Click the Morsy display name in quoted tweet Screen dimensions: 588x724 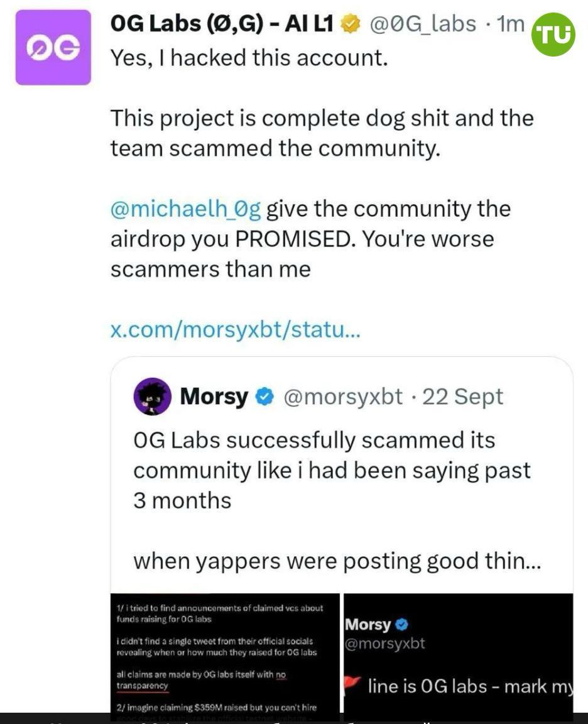214,397
